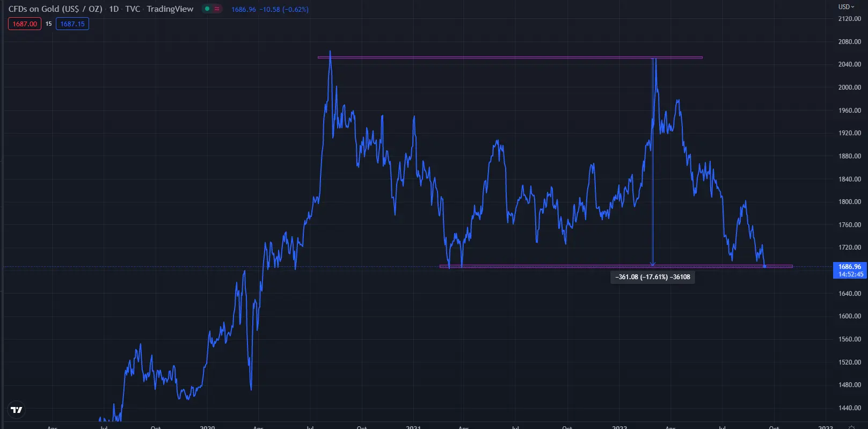
Task: Click the 2040.00 price axis label
Action: 850,64
